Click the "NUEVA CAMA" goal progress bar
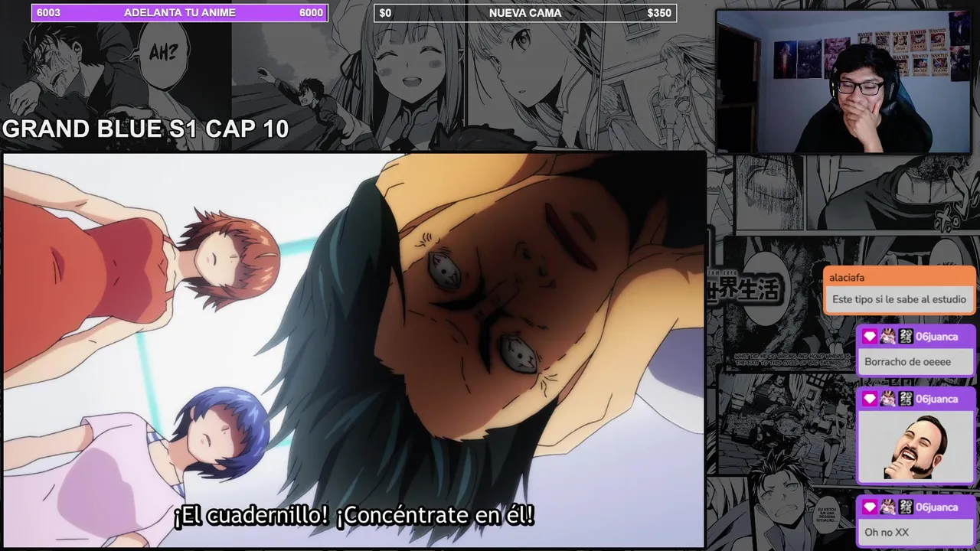The height and width of the screenshot is (551, 980). point(525,13)
